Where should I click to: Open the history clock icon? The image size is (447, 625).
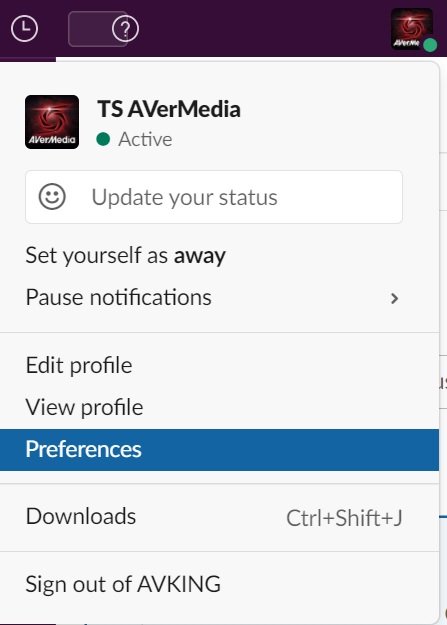[24, 29]
